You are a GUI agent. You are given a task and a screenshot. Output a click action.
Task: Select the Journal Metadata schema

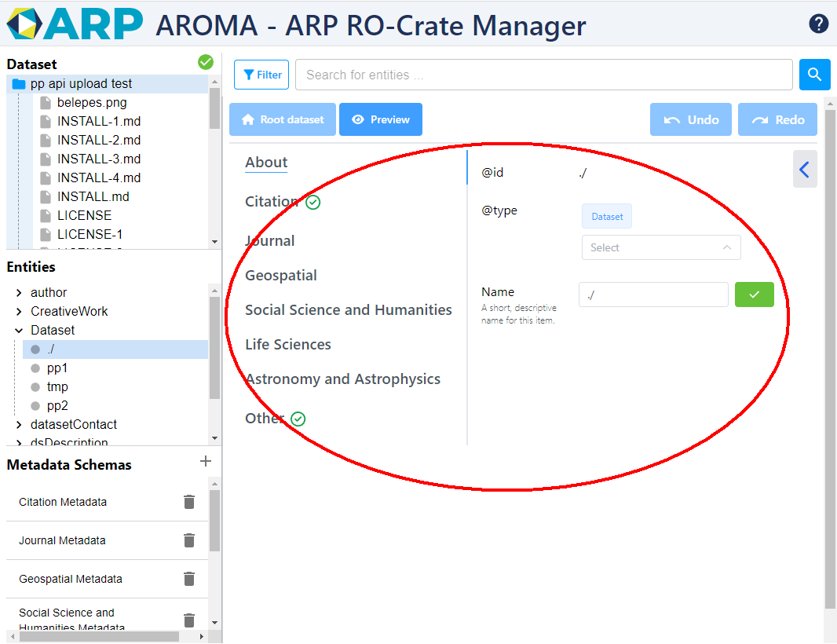click(x=62, y=540)
